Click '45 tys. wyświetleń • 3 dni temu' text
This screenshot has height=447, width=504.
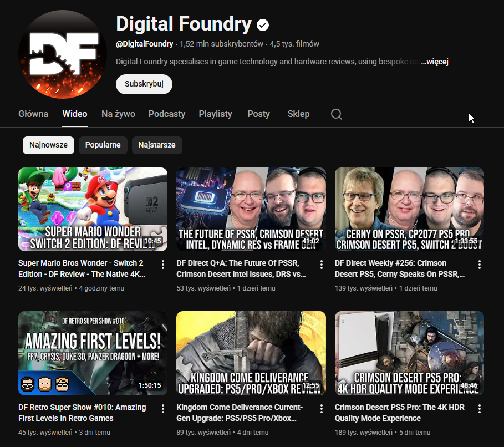click(64, 433)
